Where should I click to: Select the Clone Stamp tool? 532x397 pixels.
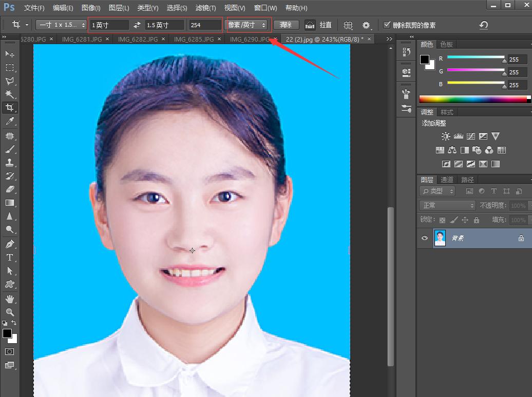tap(10, 162)
